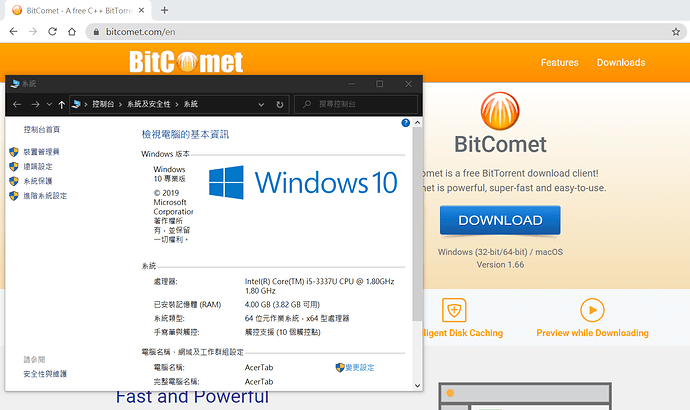Go forward in the System window

[x=35, y=104]
